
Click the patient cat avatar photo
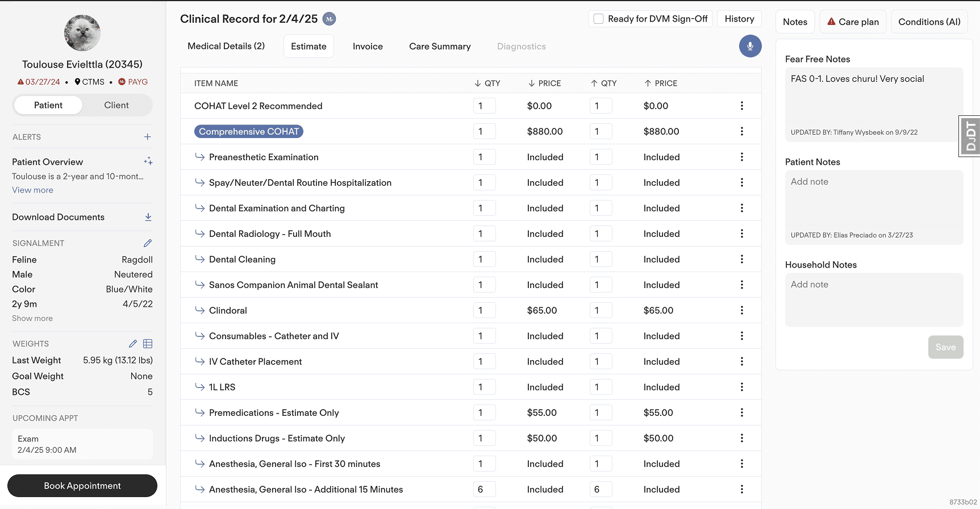click(x=82, y=33)
